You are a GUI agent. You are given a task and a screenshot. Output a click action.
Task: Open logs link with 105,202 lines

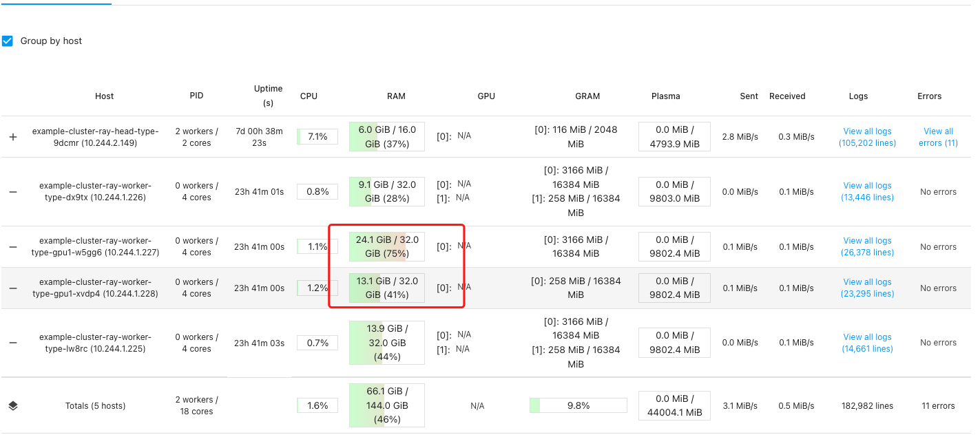(x=867, y=137)
